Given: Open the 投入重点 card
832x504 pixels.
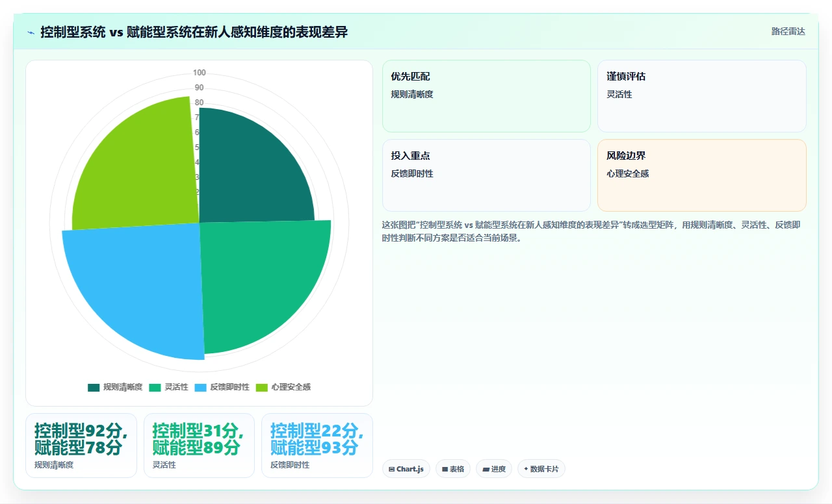Looking at the screenshot, I should (x=486, y=175).
